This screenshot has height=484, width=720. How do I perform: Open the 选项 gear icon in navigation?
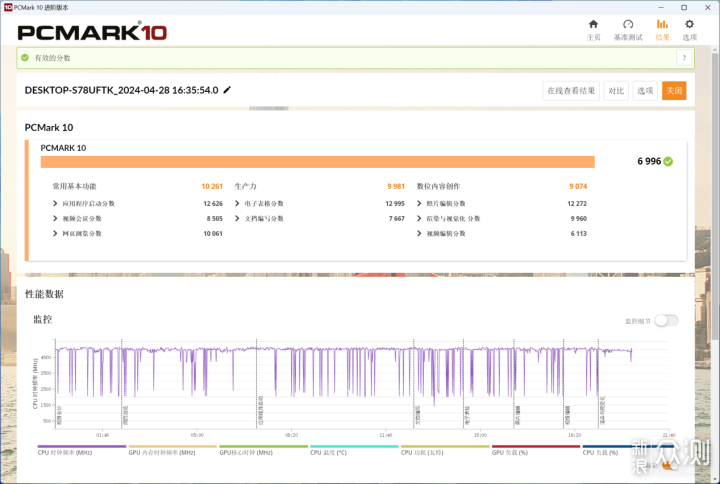pos(689,24)
